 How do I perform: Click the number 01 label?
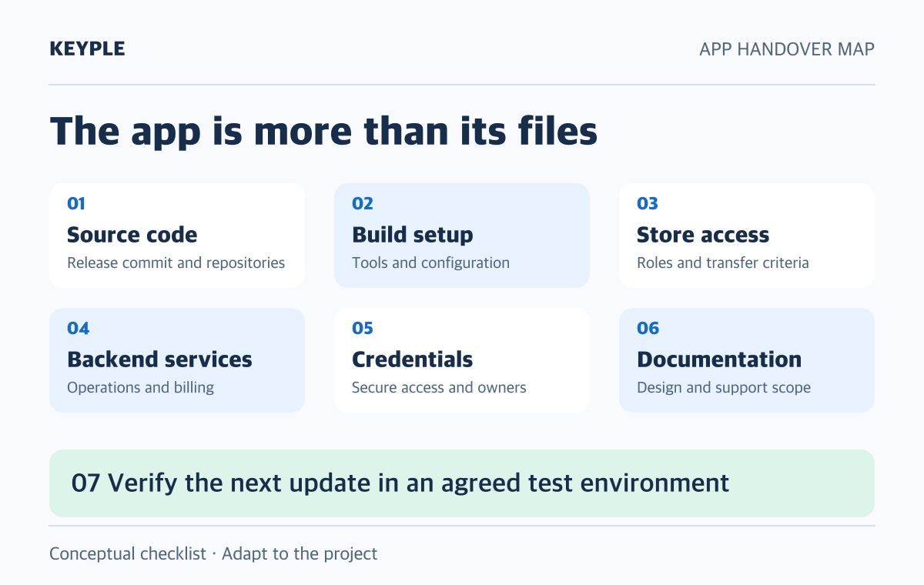pyautogui.click(x=76, y=203)
